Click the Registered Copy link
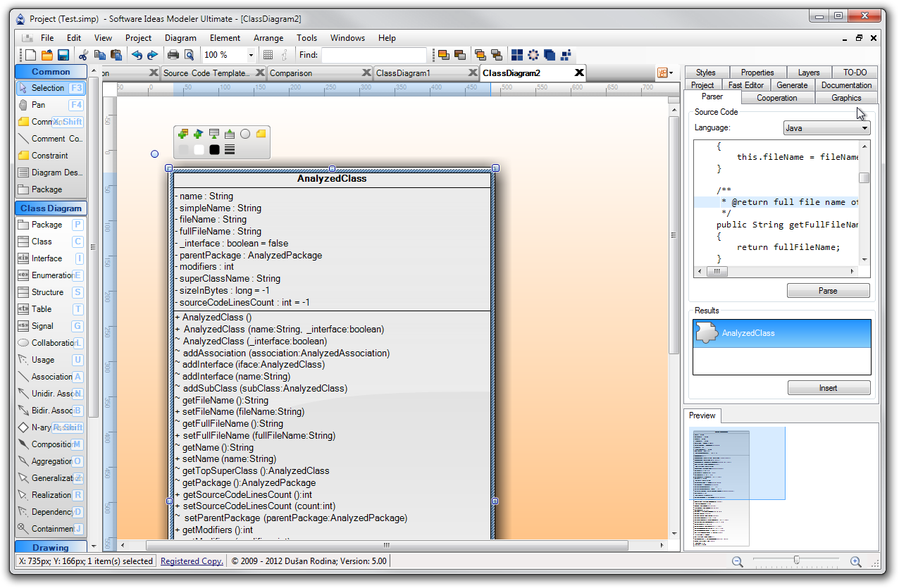This screenshot has width=899, height=588. click(192, 561)
